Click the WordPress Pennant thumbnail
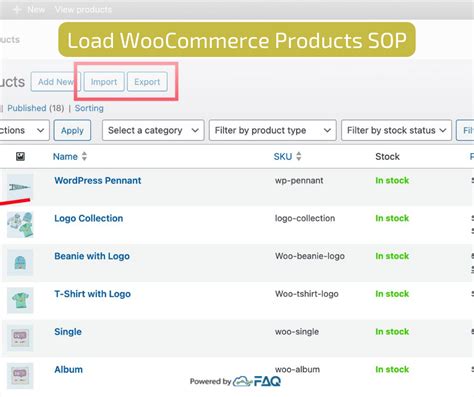474x397 pixels. point(20,187)
